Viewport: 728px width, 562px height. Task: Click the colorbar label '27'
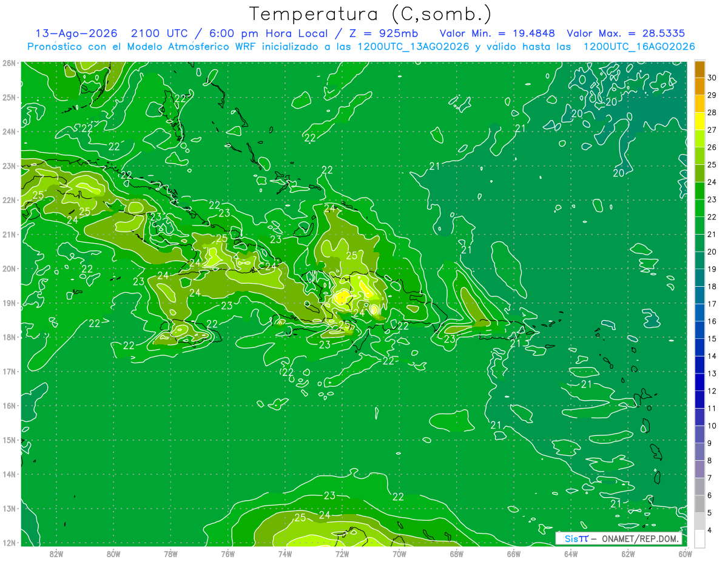712,130
